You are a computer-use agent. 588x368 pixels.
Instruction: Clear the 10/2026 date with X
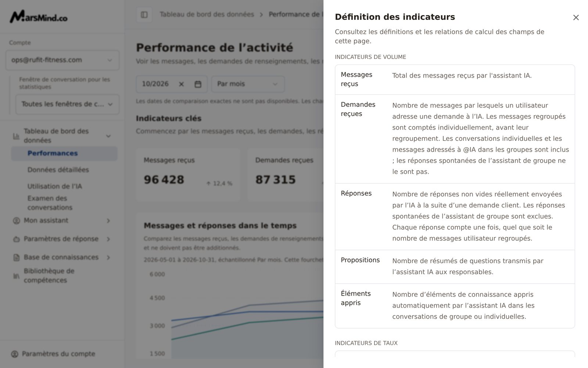tap(181, 84)
